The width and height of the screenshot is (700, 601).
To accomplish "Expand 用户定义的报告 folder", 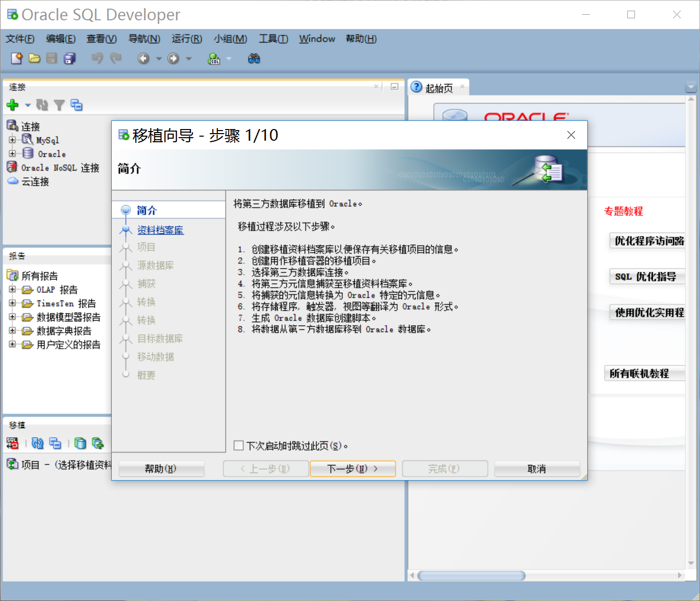I will pos(12,344).
